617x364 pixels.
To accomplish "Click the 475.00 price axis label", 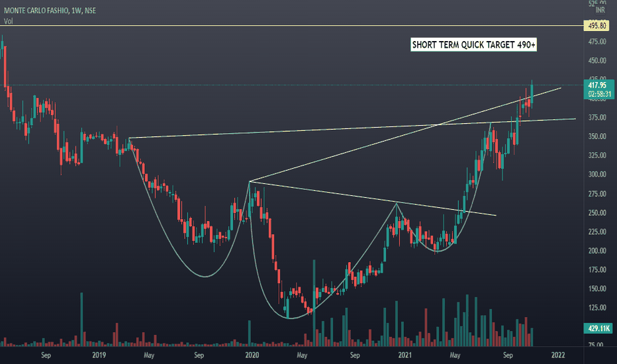I will point(597,42).
